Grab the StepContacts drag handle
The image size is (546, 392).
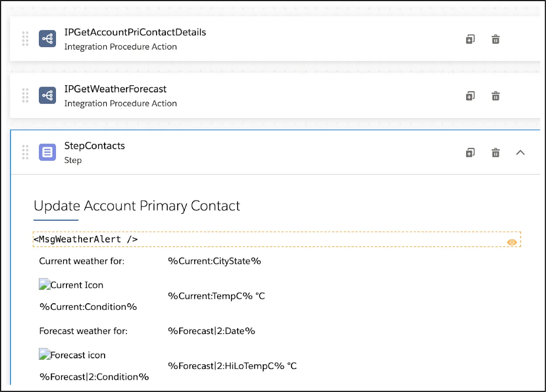[25, 152]
